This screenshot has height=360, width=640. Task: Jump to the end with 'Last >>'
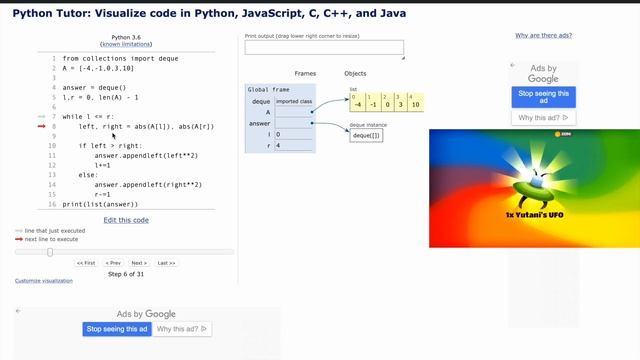(x=167, y=263)
